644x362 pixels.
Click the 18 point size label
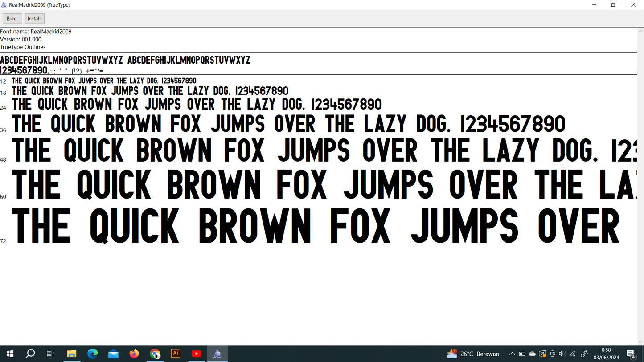point(3,93)
